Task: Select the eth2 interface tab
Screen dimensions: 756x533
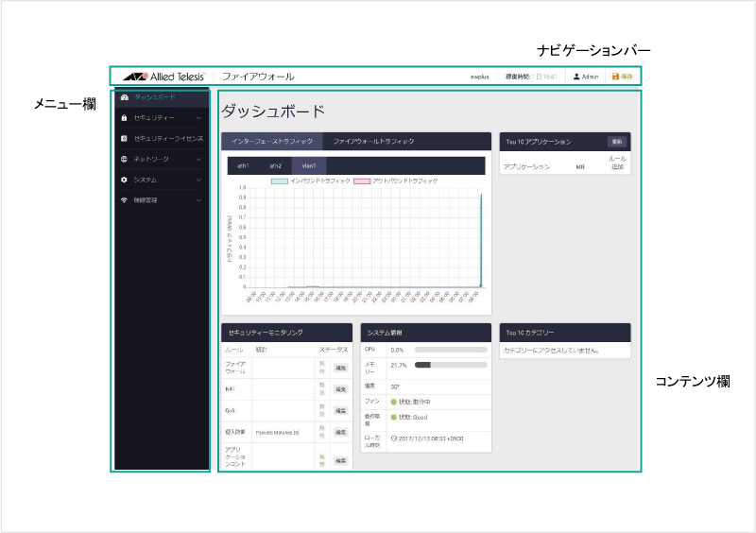Action: 275,166
